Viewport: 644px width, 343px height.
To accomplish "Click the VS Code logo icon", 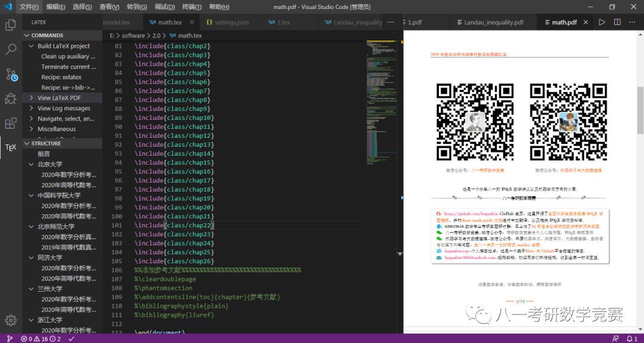I will (8, 7).
